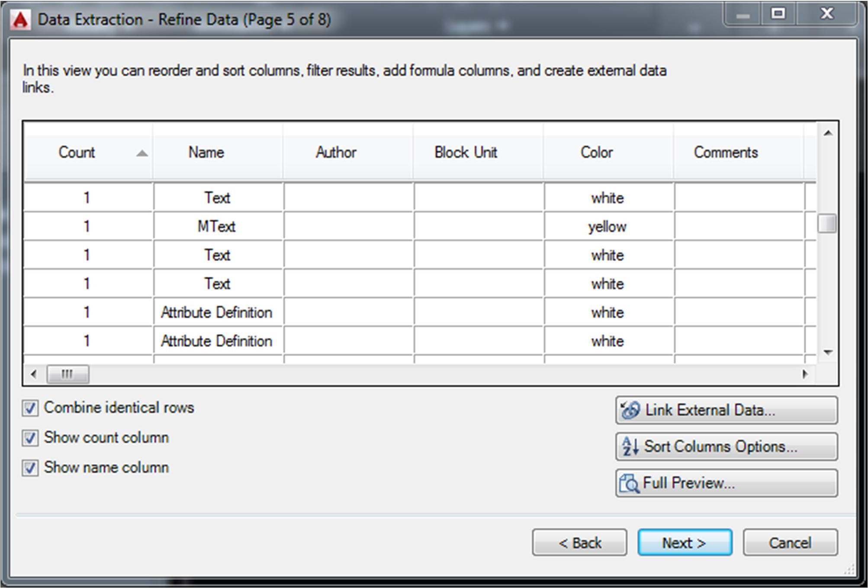Select the MText row's yellow cell
The image size is (868, 588).
tap(607, 226)
